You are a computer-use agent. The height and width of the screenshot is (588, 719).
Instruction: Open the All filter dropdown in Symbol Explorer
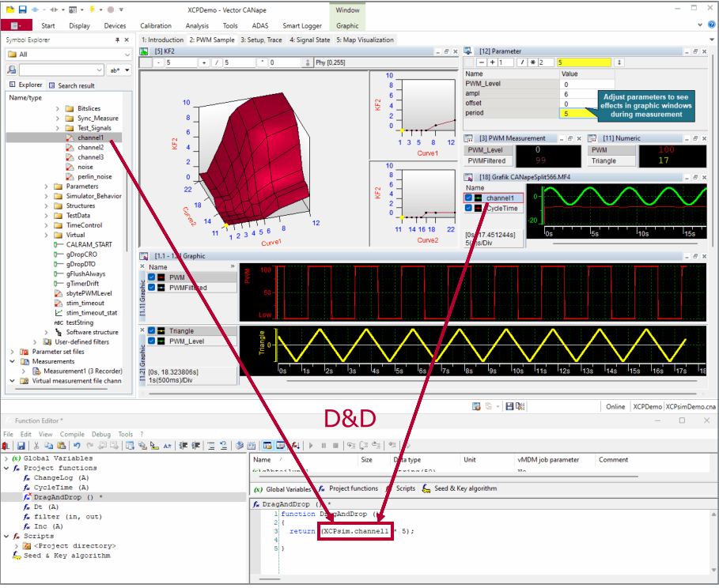[127, 55]
